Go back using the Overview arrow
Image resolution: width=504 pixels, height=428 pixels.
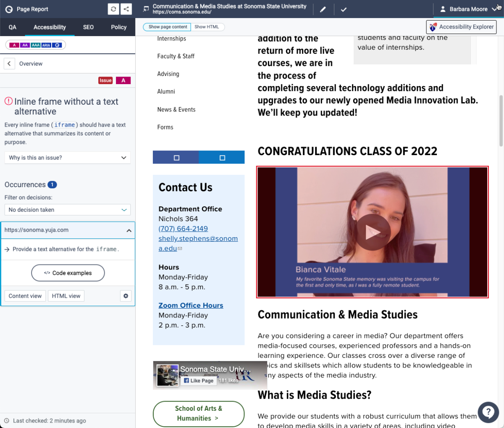point(9,63)
